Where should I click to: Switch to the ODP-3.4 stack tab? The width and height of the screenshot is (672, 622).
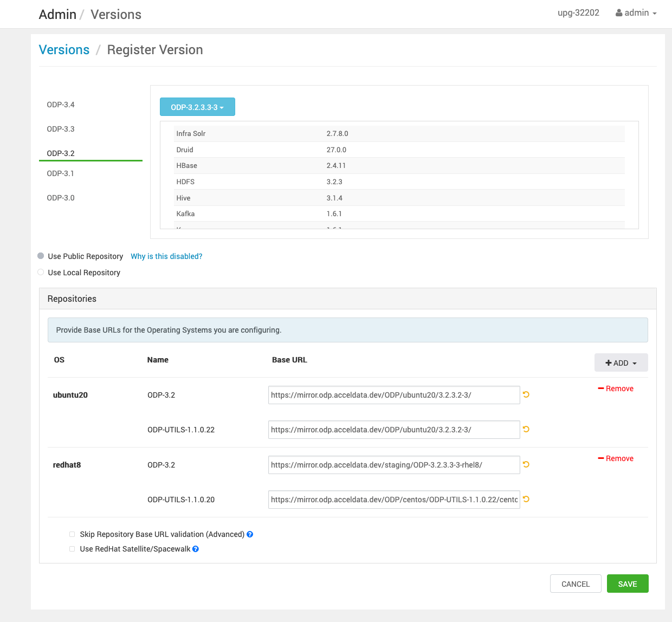61,105
